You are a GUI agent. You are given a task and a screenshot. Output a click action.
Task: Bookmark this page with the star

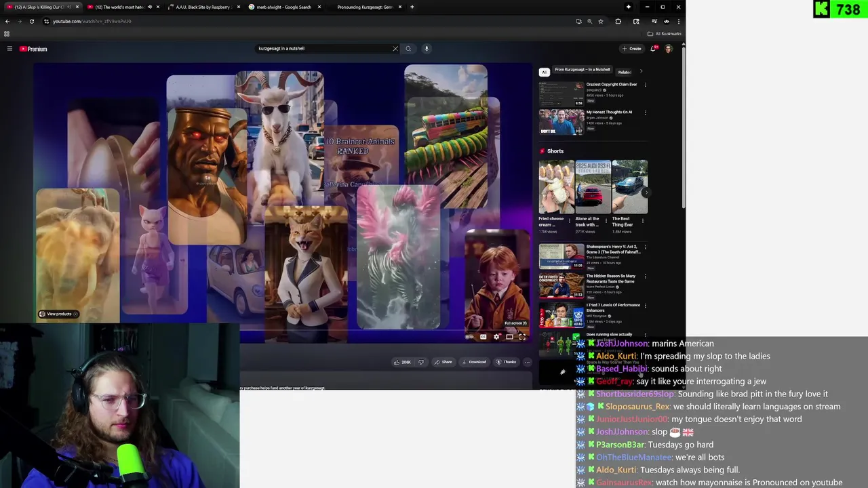click(x=600, y=21)
